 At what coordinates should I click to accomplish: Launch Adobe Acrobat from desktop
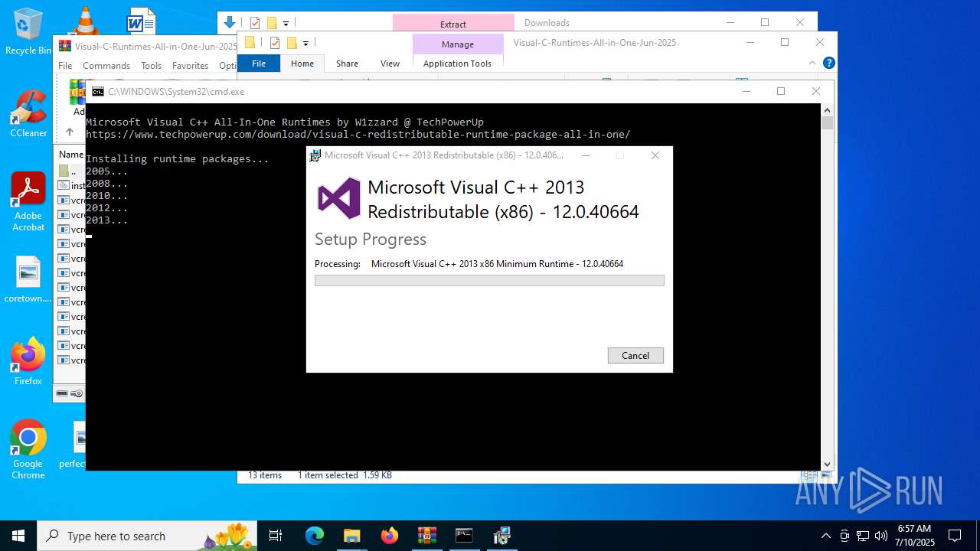click(28, 202)
